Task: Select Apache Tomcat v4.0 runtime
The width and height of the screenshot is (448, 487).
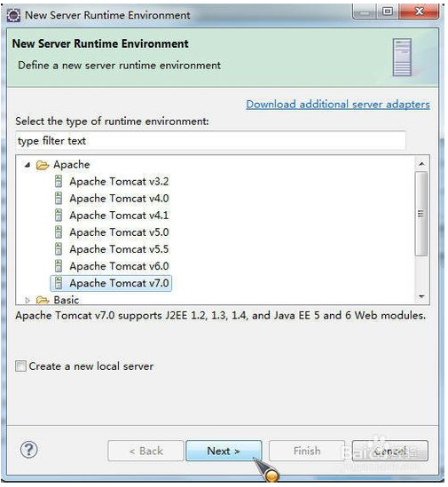Action: click(119, 198)
